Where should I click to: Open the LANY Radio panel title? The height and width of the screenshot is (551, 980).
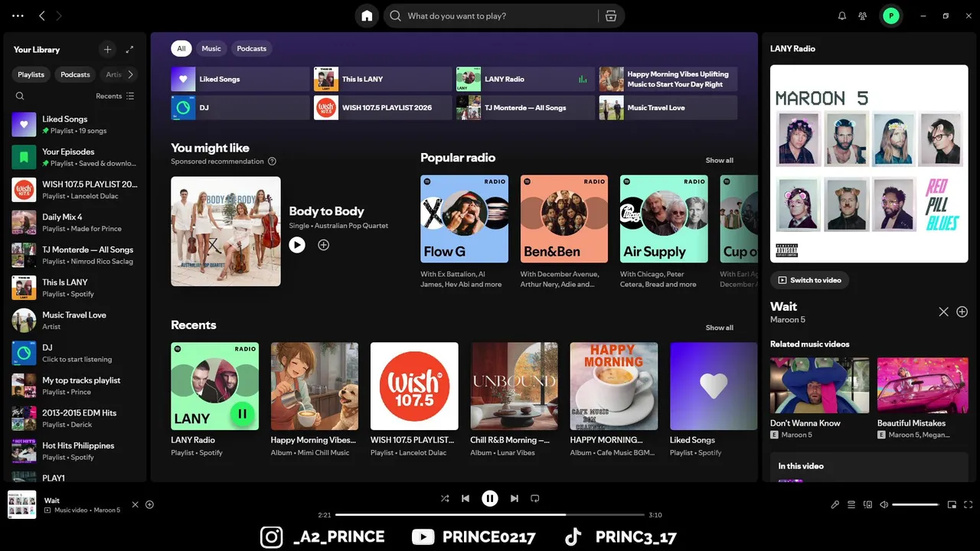click(792, 48)
